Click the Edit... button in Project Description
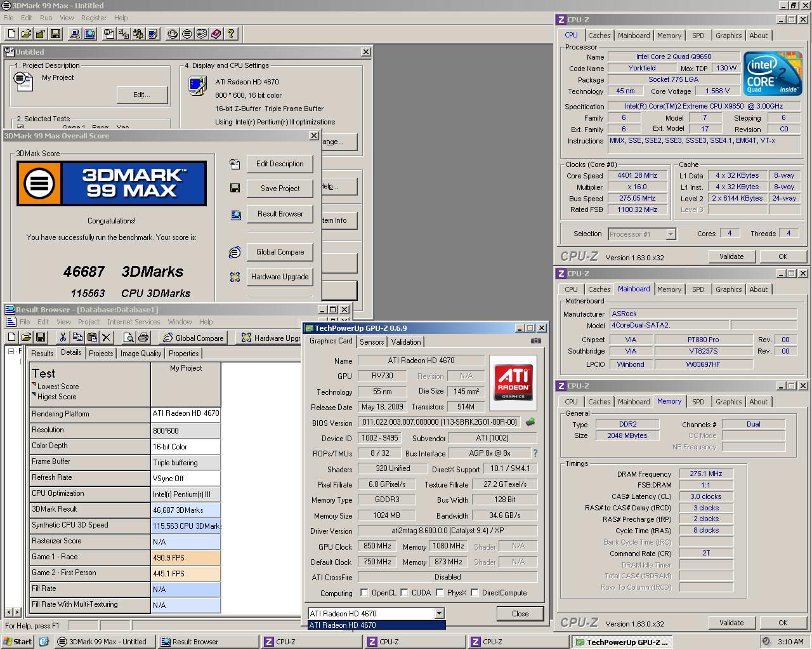Viewport: 812px width, 650px height. [141, 95]
